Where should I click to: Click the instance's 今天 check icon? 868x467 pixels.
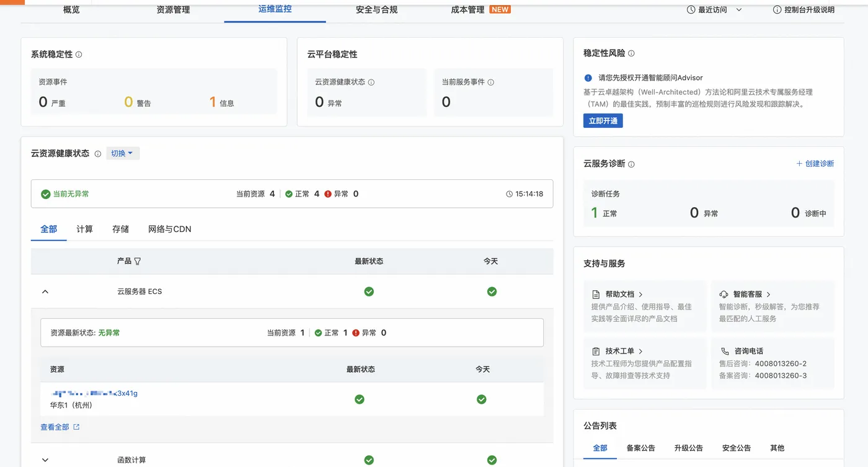pyautogui.click(x=482, y=399)
